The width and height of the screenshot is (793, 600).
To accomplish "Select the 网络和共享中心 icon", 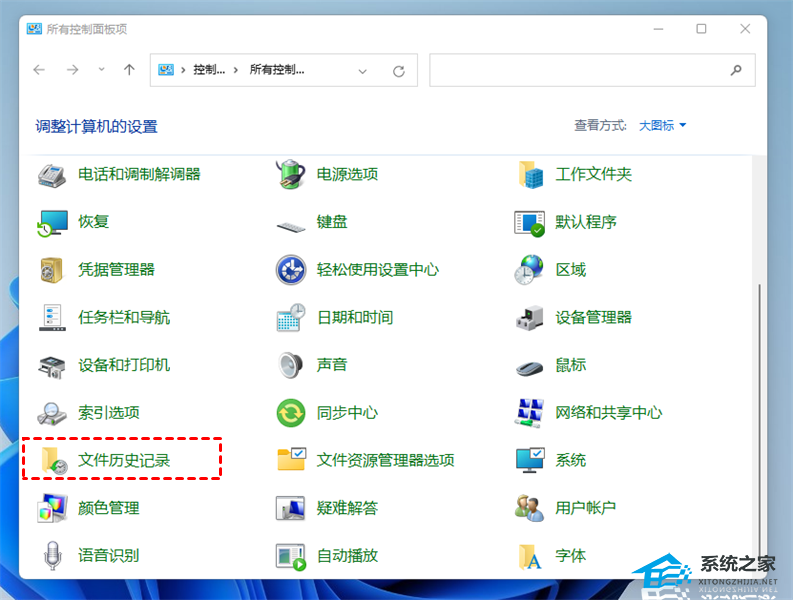I will 529,412.
